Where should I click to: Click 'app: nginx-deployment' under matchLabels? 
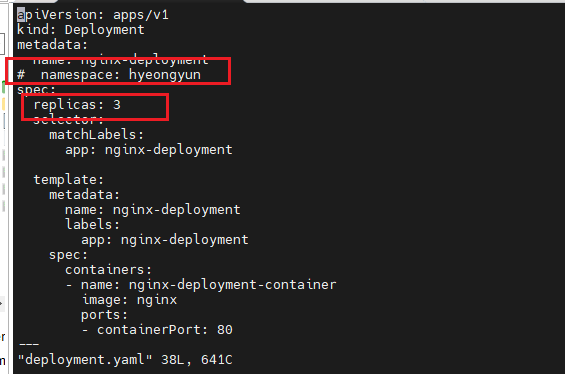(149, 150)
